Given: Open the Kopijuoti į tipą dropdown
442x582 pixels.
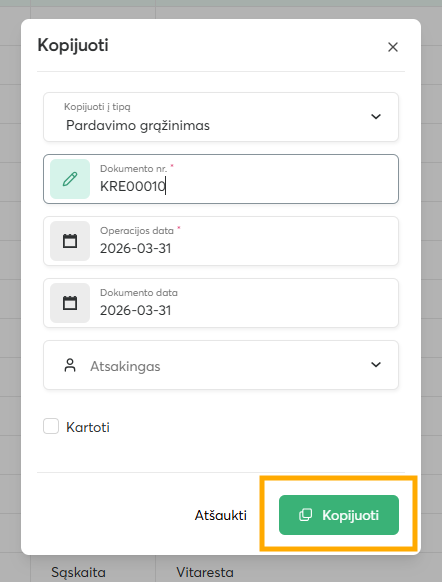Looking at the screenshot, I should (221, 117).
